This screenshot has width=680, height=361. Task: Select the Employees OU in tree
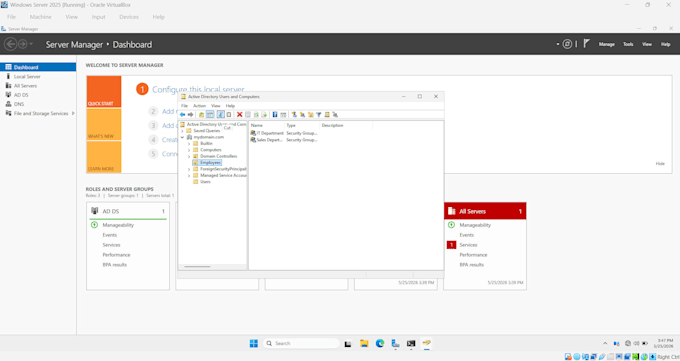coord(210,163)
